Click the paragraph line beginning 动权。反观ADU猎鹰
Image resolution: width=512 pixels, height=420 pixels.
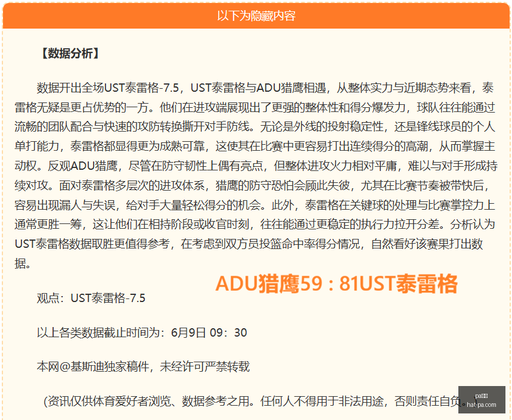(x=256, y=166)
